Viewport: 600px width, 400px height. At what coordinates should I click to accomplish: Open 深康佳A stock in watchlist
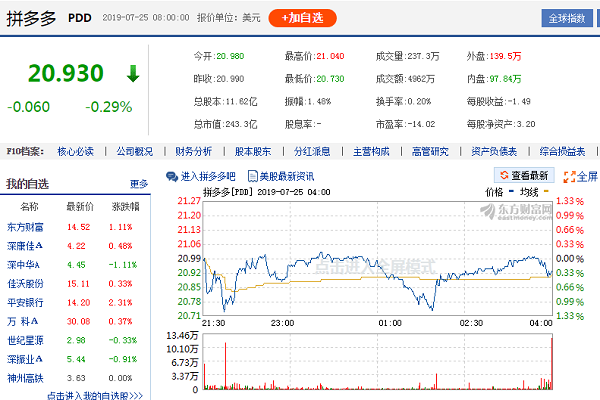click(x=24, y=246)
